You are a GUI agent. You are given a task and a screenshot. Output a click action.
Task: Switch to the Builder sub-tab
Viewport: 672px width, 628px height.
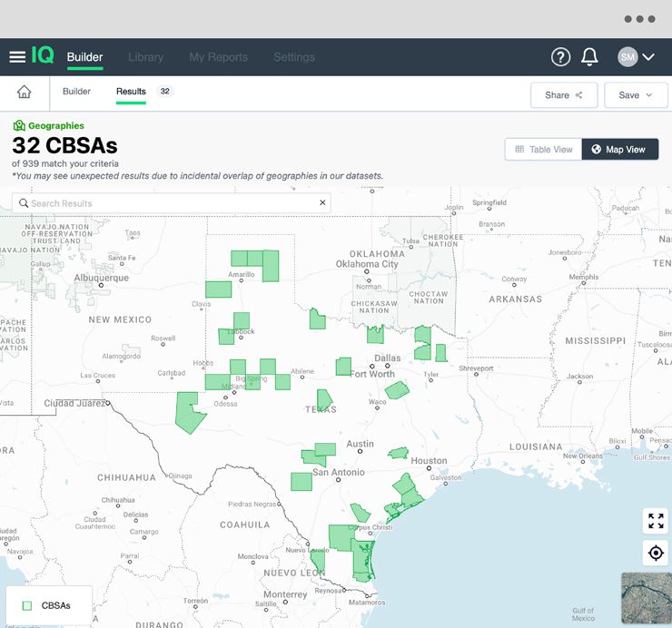point(76,92)
